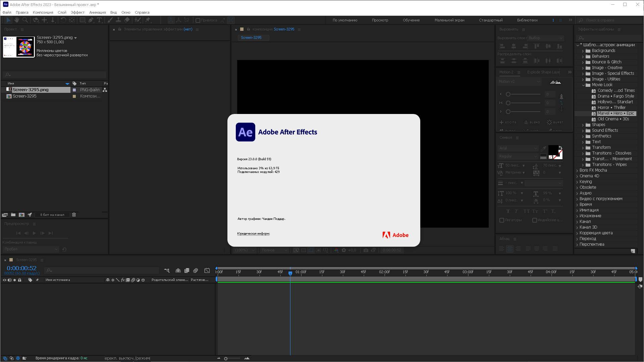Select the Hand tool
Image resolution: width=644 pixels, height=362 pixels.
click(16, 20)
